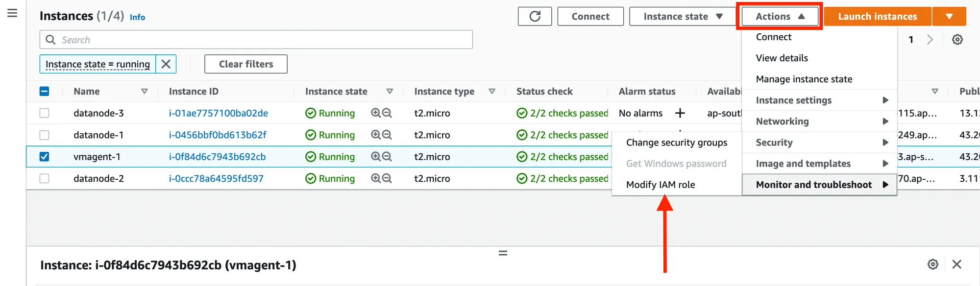The height and width of the screenshot is (286, 980).
Task: Open the hamburger navigation menu
Action: click(12, 13)
